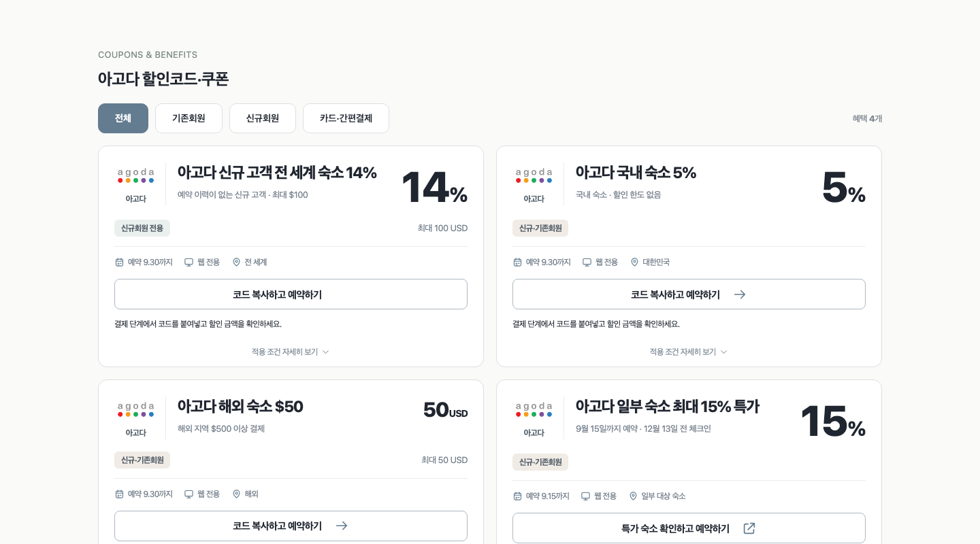Click location pin icon beside 해외
The width and height of the screenshot is (980, 544).
point(236,494)
